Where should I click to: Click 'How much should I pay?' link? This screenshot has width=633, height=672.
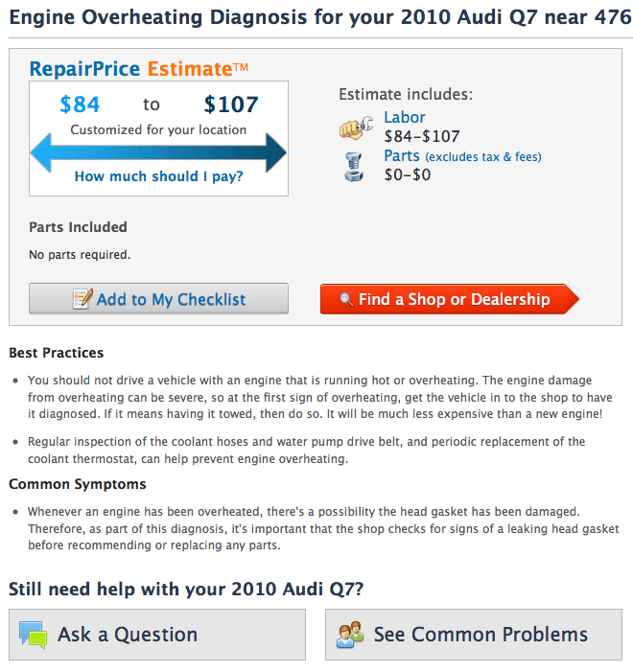(x=158, y=176)
